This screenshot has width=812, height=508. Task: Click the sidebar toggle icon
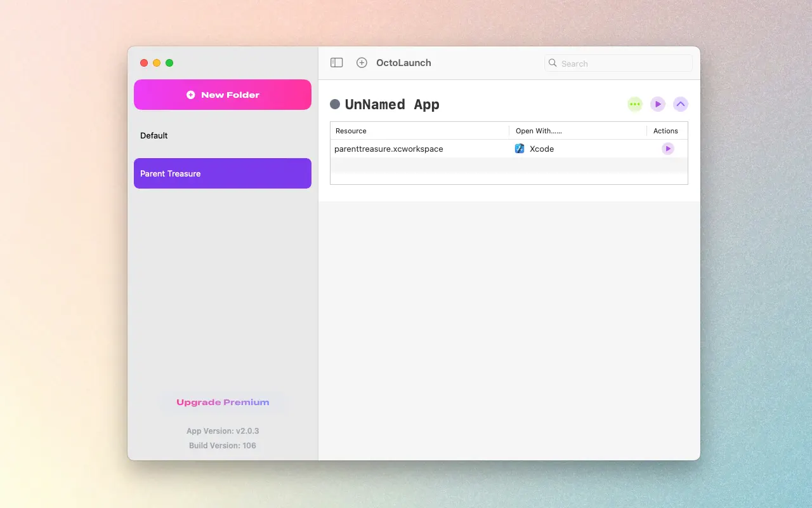click(336, 62)
